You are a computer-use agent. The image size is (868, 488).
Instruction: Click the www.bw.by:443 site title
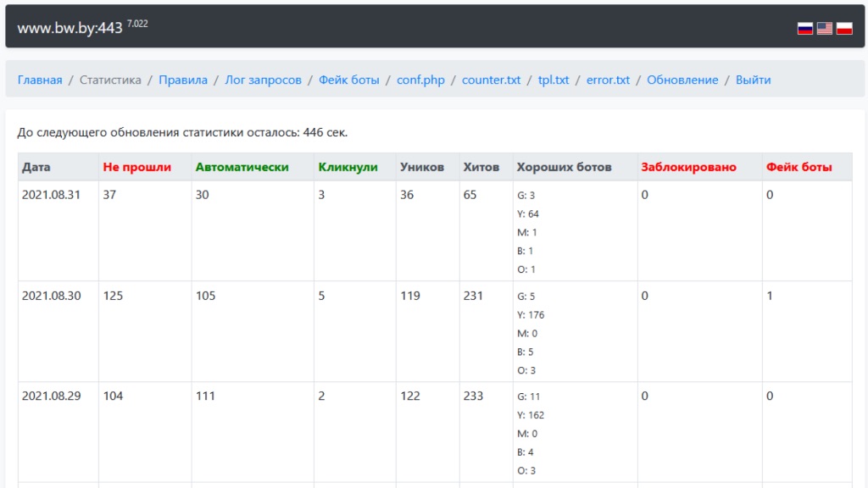tap(70, 28)
